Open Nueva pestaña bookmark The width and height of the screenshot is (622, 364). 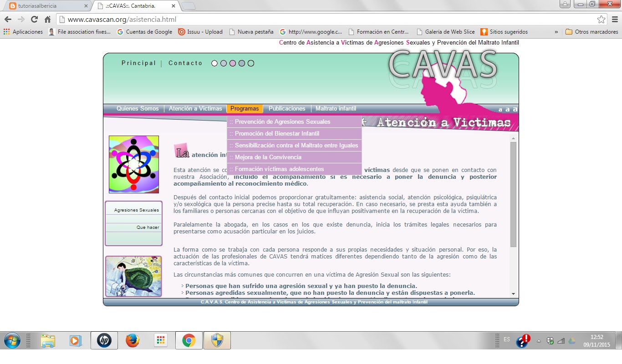(251, 32)
